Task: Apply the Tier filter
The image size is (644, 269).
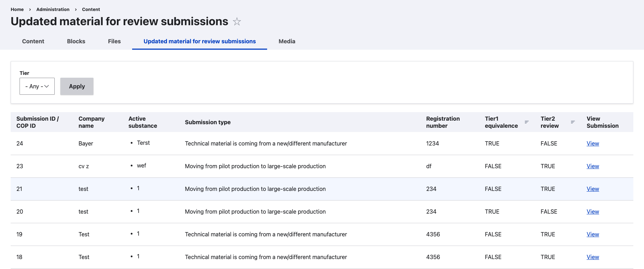Action: pyautogui.click(x=77, y=86)
